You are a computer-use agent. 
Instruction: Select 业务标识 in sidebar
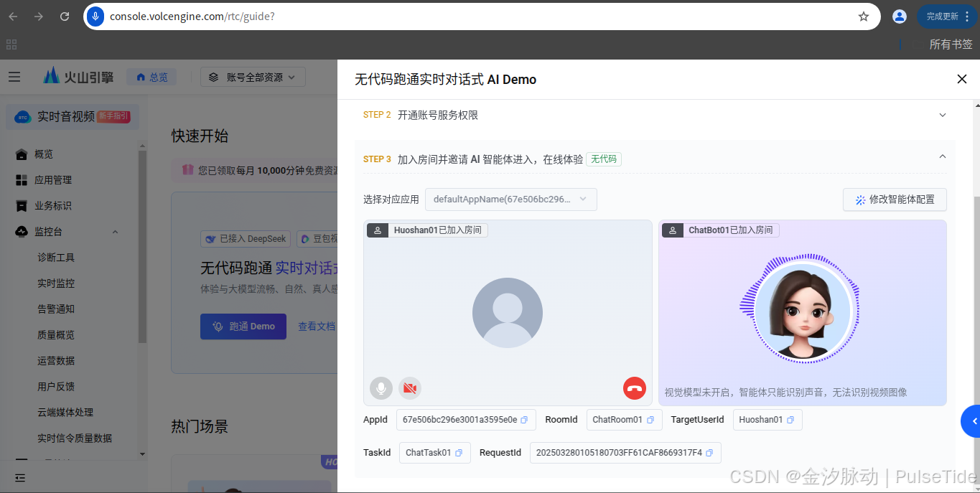point(53,206)
